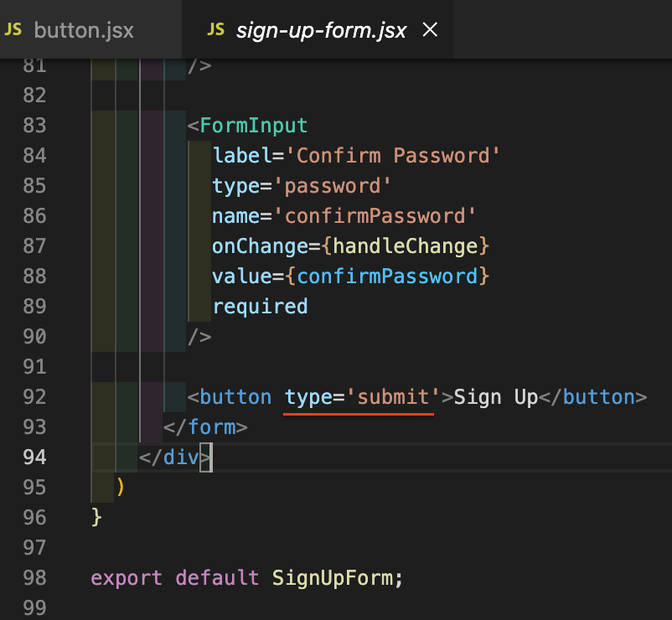Click handleChange on line 87
The height and width of the screenshot is (620, 672).
point(406,246)
